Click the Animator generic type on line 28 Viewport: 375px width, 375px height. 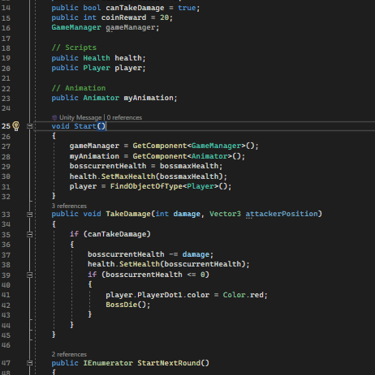209,156
